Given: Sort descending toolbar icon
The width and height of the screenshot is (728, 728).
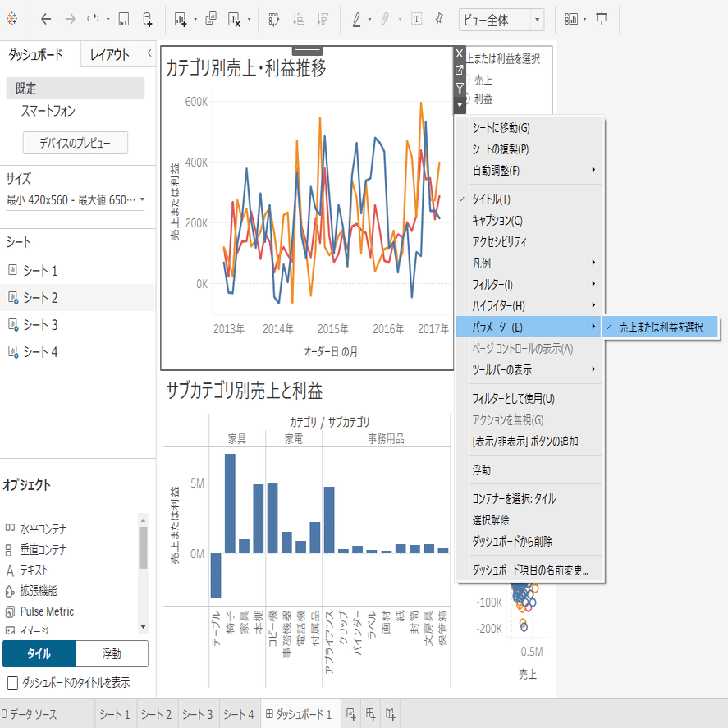Looking at the screenshot, I should 323,19.
